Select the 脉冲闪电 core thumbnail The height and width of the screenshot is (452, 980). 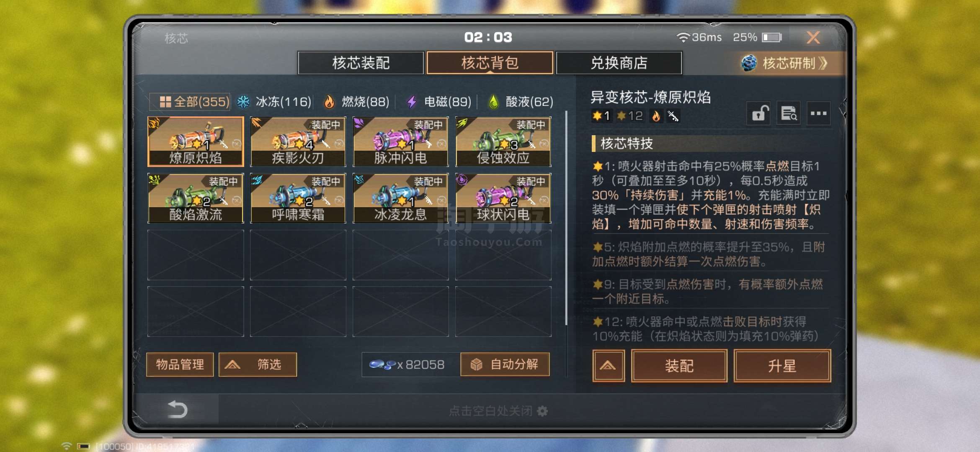click(x=400, y=141)
